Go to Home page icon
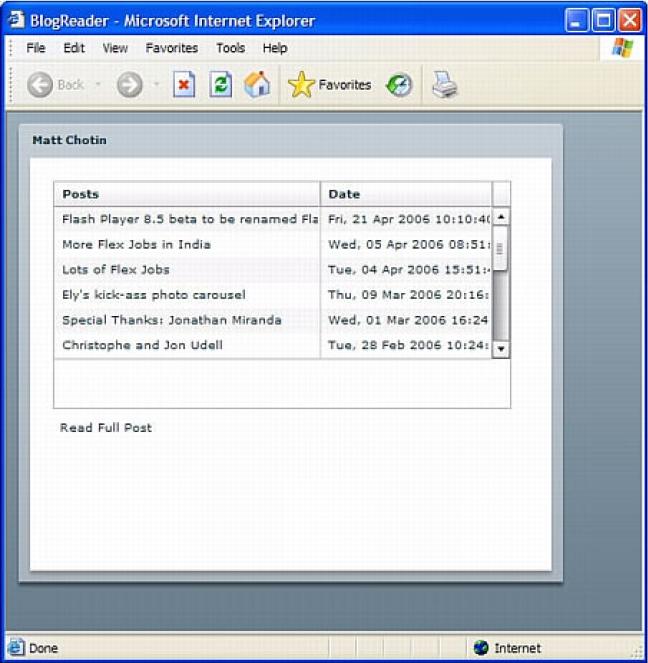Image resolution: width=648 pixels, height=663 pixels. click(257, 85)
